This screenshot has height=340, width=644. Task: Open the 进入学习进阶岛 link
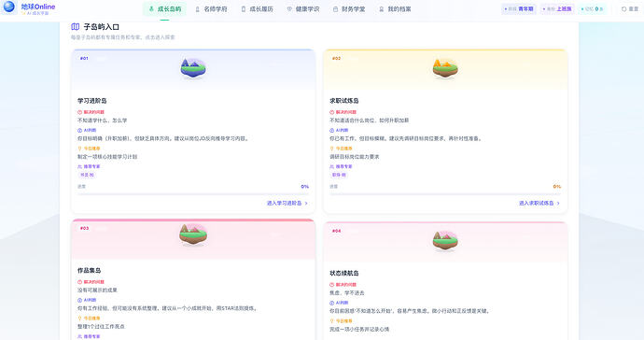pyautogui.click(x=285, y=203)
